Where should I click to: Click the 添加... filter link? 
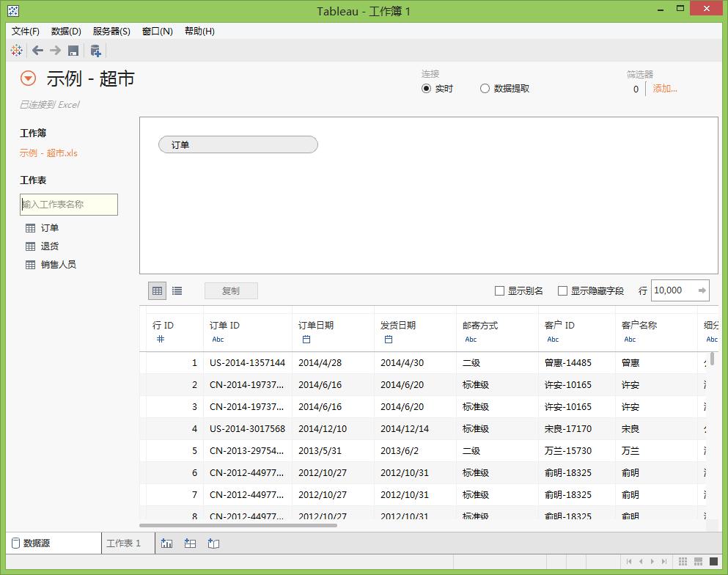pyautogui.click(x=665, y=89)
